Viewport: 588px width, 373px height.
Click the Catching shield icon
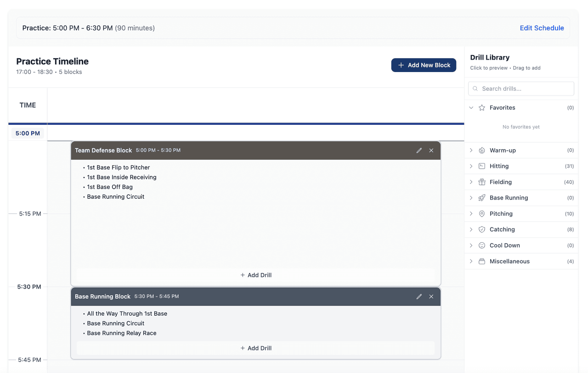pos(481,229)
